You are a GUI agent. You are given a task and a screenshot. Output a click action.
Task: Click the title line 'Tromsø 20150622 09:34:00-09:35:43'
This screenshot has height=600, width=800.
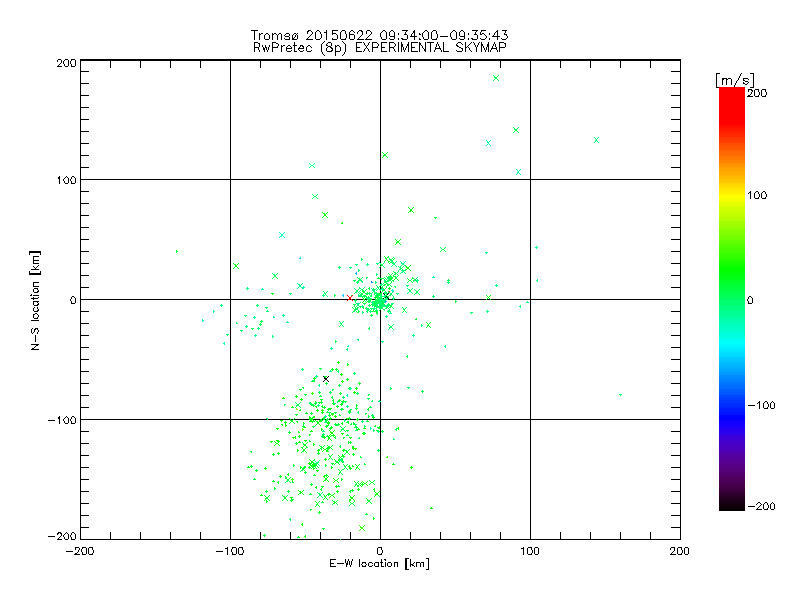coord(379,35)
